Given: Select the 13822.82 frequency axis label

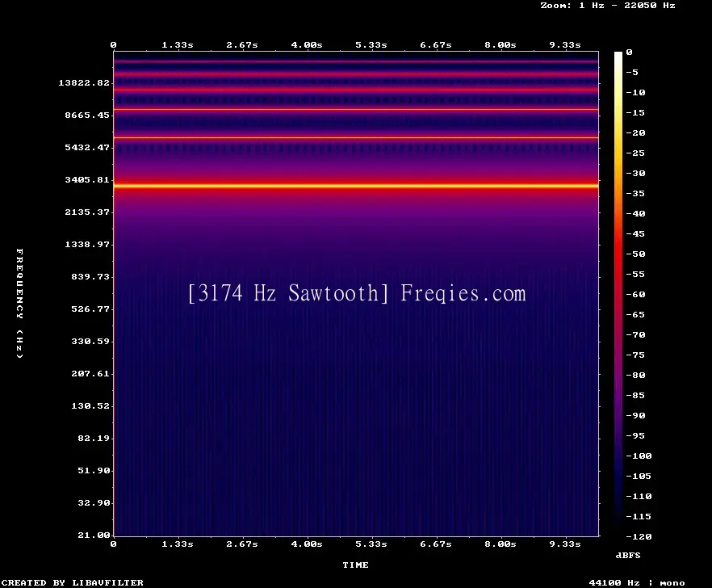Looking at the screenshot, I should 84,82.
